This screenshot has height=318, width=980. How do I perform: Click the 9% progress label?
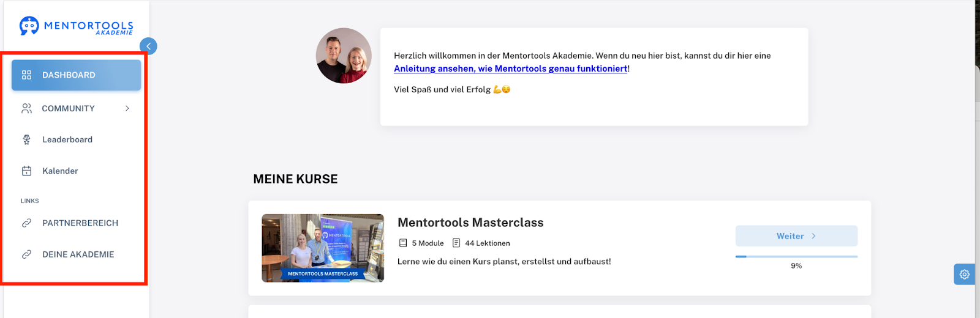coord(796,265)
